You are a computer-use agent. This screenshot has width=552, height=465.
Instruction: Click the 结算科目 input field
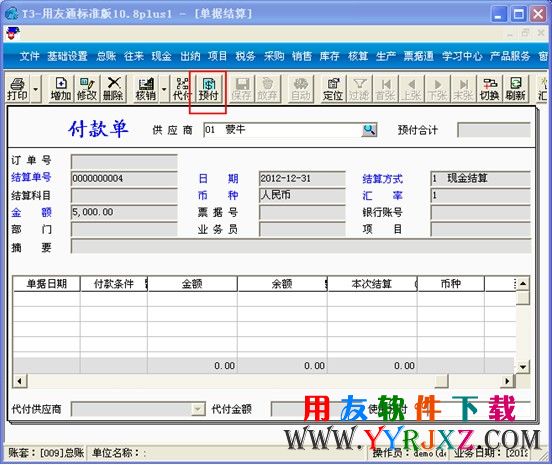124,195
